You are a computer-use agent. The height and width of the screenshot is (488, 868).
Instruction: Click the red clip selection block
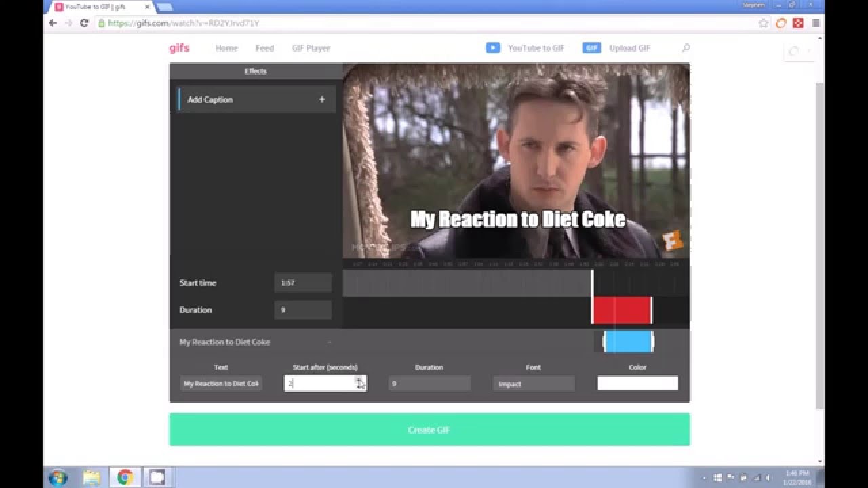click(622, 310)
